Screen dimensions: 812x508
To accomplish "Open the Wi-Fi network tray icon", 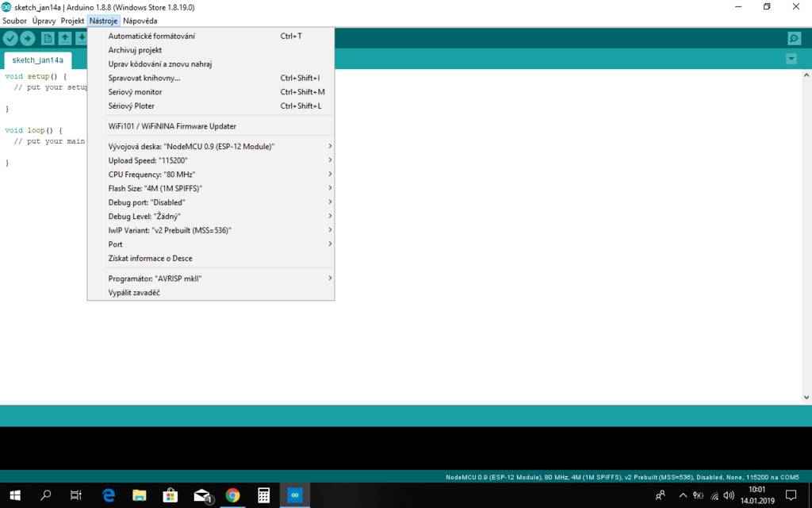I will (x=714, y=495).
